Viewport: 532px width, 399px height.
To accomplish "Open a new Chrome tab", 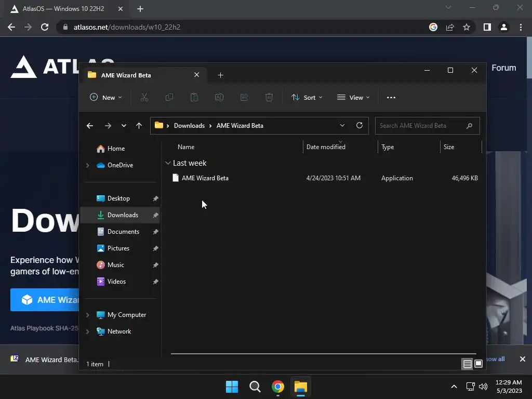I will (140, 9).
